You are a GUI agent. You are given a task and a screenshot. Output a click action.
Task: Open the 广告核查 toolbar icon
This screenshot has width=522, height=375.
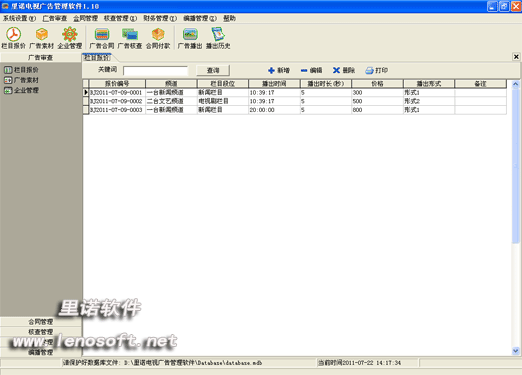130,38
